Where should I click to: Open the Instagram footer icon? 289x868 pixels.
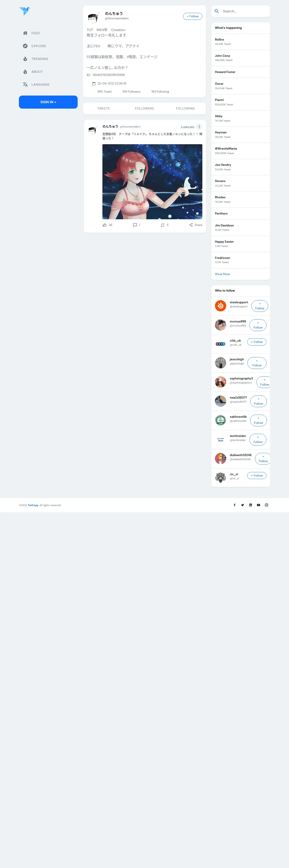click(266, 505)
